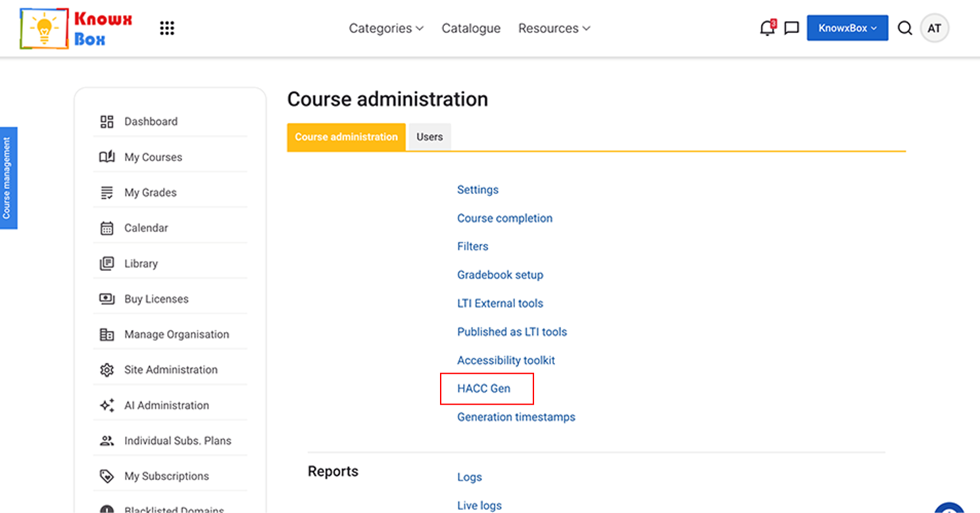Click the search magnifier icon
Image resolution: width=980 pixels, height=513 pixels.
(905, 28)
